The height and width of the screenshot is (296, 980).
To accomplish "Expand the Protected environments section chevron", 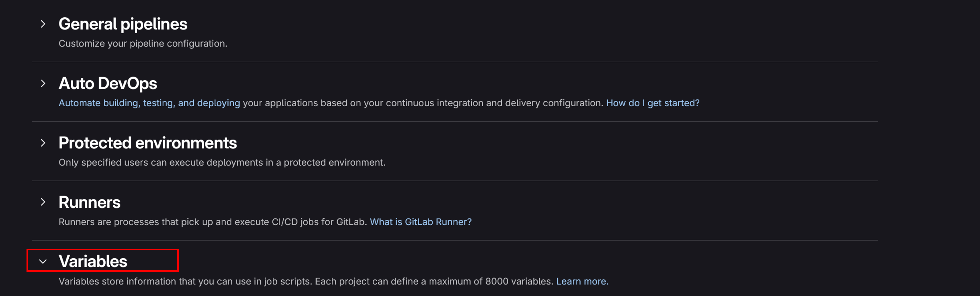I will 43,143.
